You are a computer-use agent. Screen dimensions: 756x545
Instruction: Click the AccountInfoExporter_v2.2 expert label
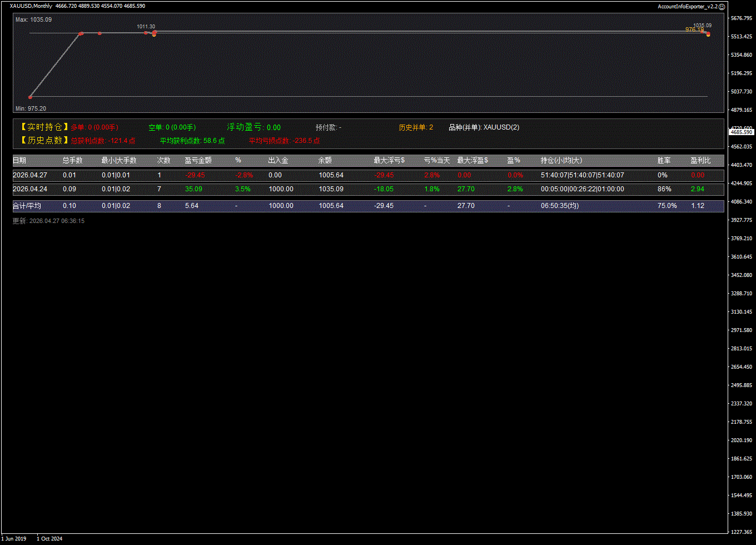point(687,7)
